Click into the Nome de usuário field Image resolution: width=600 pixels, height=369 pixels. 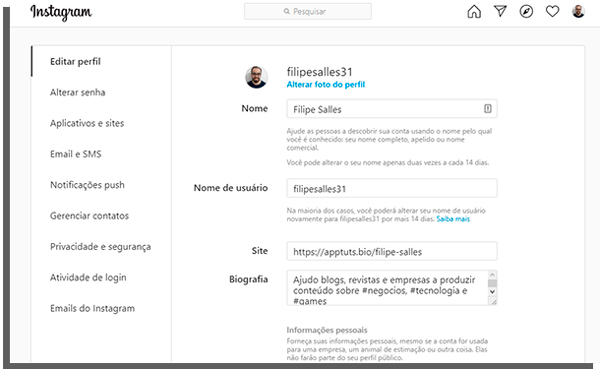392,188
